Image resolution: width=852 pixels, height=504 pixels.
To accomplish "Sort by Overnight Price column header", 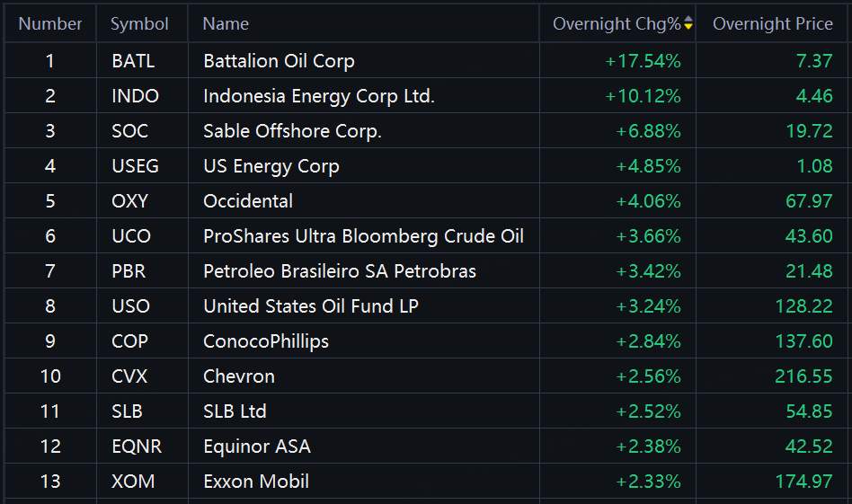I will click(x=772, y=24).
